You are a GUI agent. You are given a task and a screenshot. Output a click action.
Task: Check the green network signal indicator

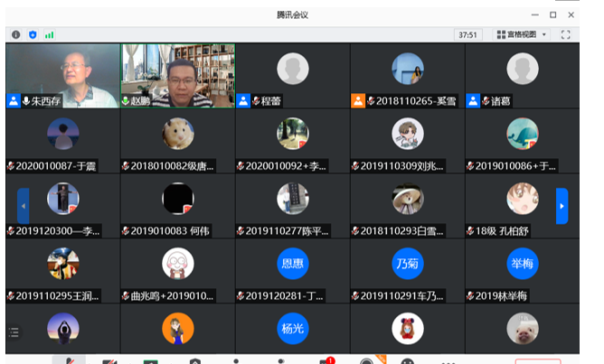(x=49, y=34)
